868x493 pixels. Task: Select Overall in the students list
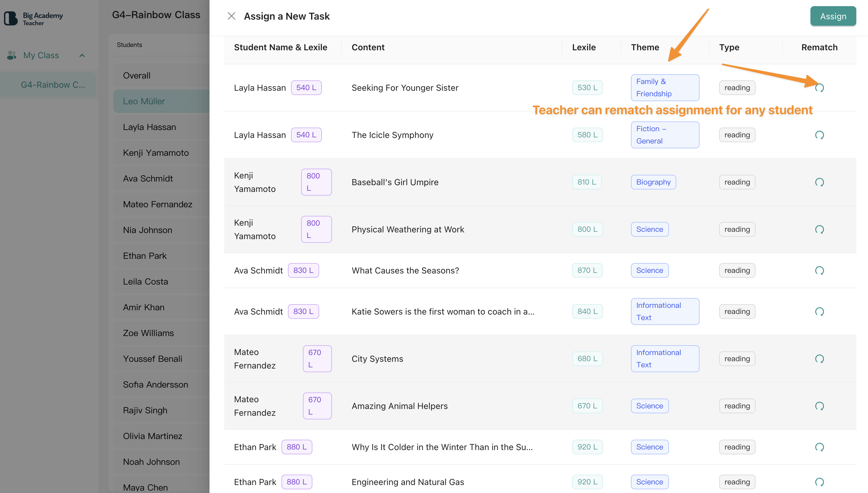click(x=137, y=75)
